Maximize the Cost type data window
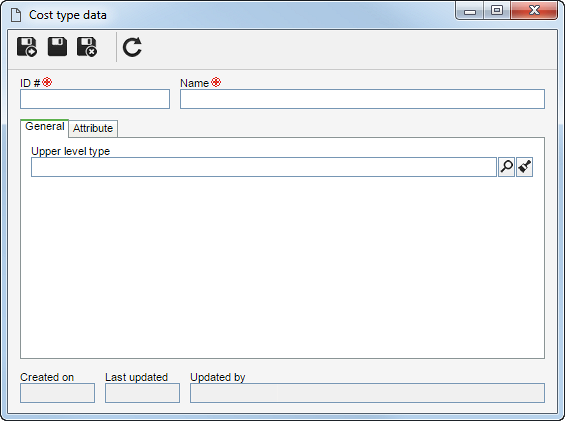The image size is (565, 421). pyautogui.click(x=497, y=11)
